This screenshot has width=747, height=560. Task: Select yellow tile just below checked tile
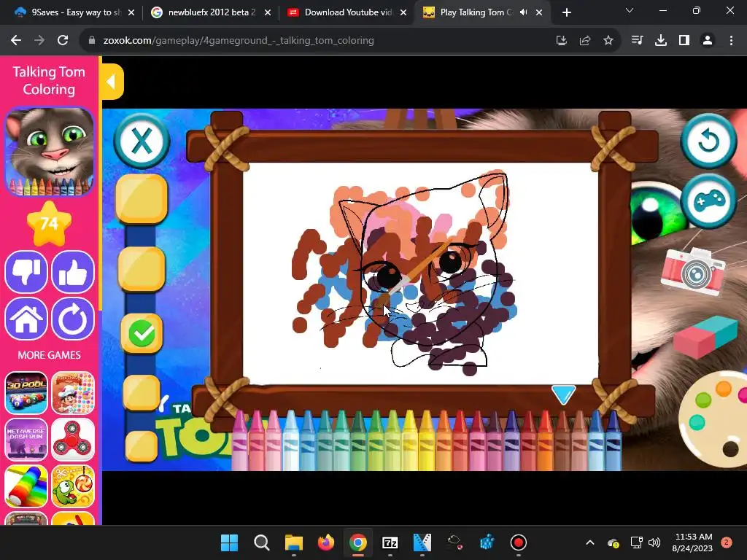[142, 392]
